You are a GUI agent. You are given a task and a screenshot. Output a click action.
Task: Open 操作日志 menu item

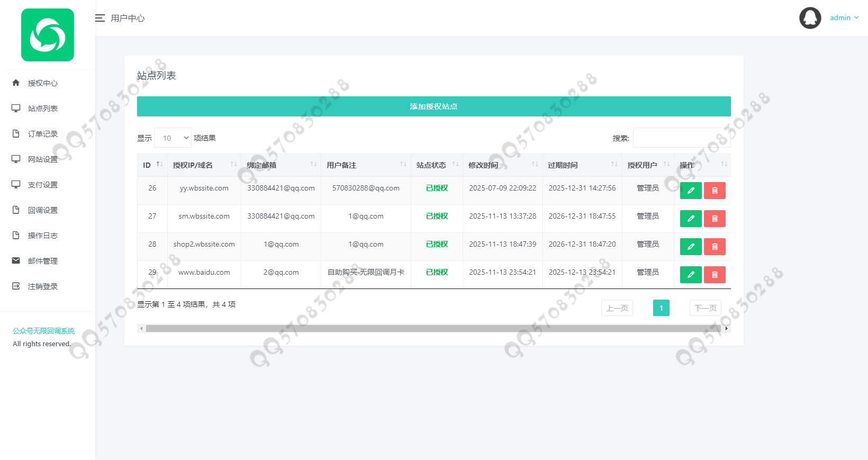coord(43,236)
